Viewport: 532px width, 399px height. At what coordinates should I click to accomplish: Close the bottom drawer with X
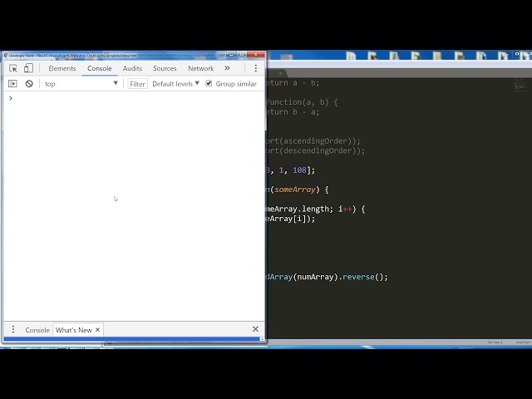(x=255, y=329)
